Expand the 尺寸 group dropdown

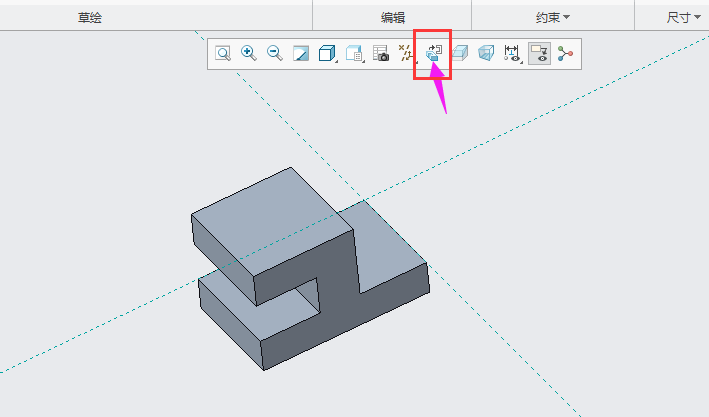pyautogui.click(x=684, y=17)
